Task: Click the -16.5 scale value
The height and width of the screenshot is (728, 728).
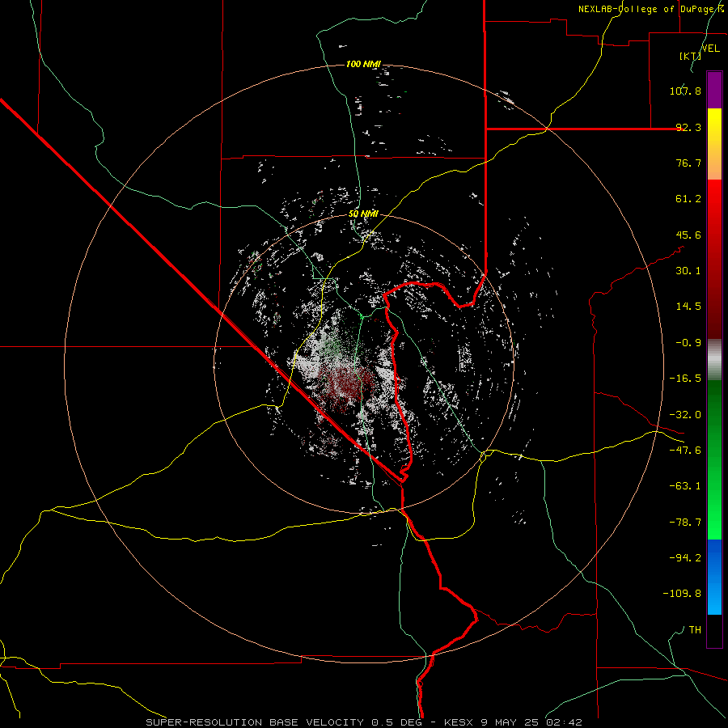Action: point(685,379)
